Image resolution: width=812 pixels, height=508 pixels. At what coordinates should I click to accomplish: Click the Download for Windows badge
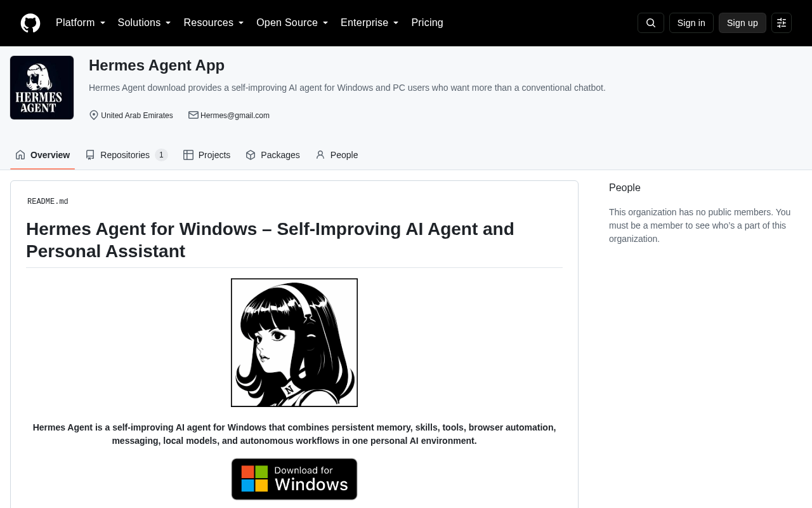pos(294,479)
